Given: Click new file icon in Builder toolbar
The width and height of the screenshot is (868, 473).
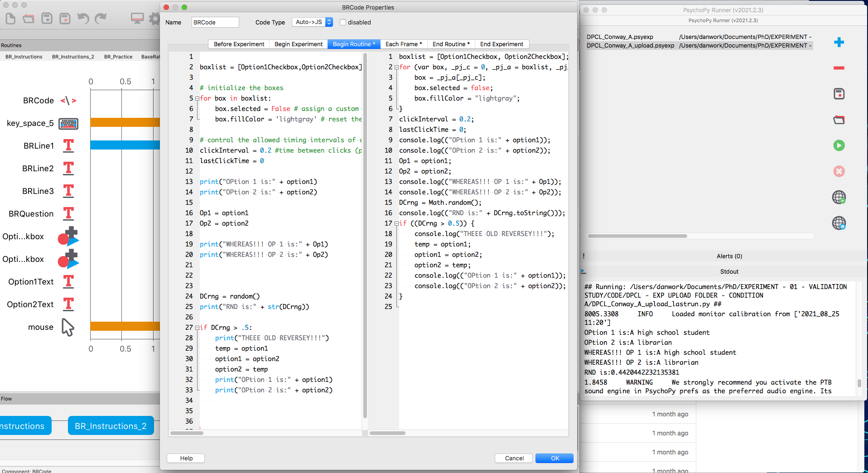Looking at the screenshot, I should [10, 19].
